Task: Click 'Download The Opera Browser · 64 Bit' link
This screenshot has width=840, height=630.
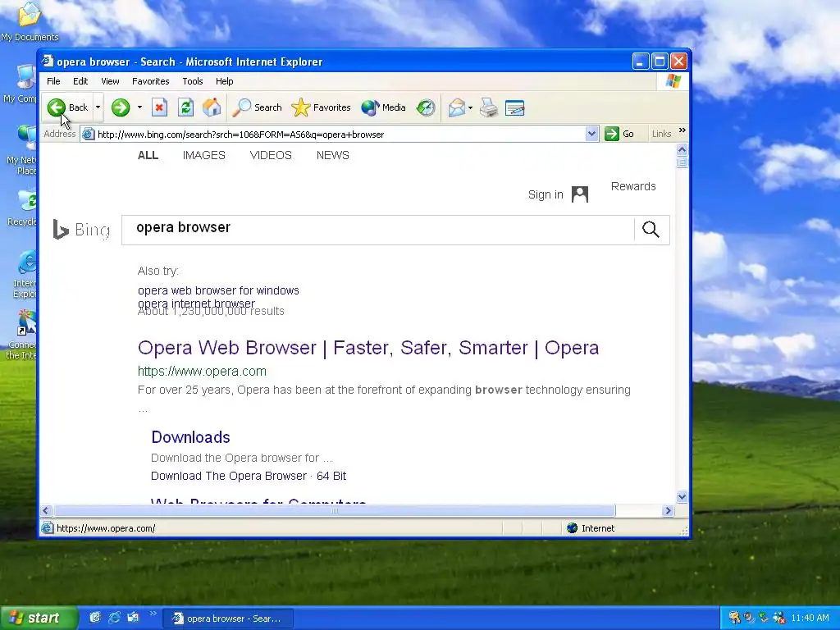Action: (x=248, y=476)
